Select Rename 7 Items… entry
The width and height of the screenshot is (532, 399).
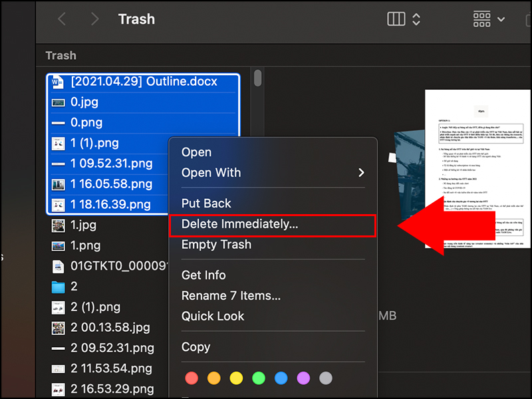231,295
